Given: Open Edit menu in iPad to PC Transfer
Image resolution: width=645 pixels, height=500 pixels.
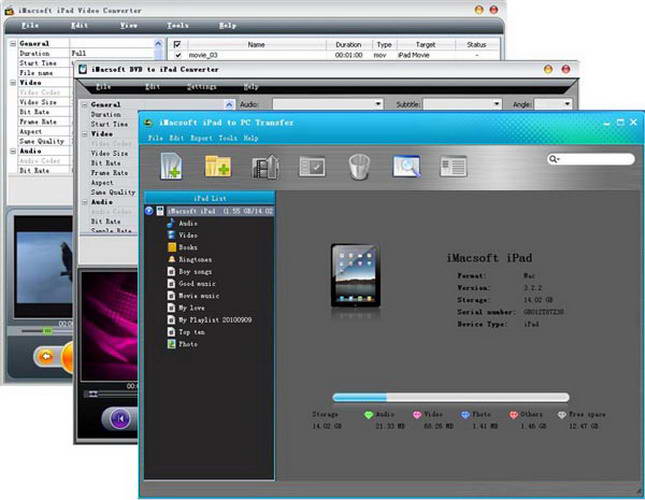Looking at the screenshot, I should tap(176, 138).
